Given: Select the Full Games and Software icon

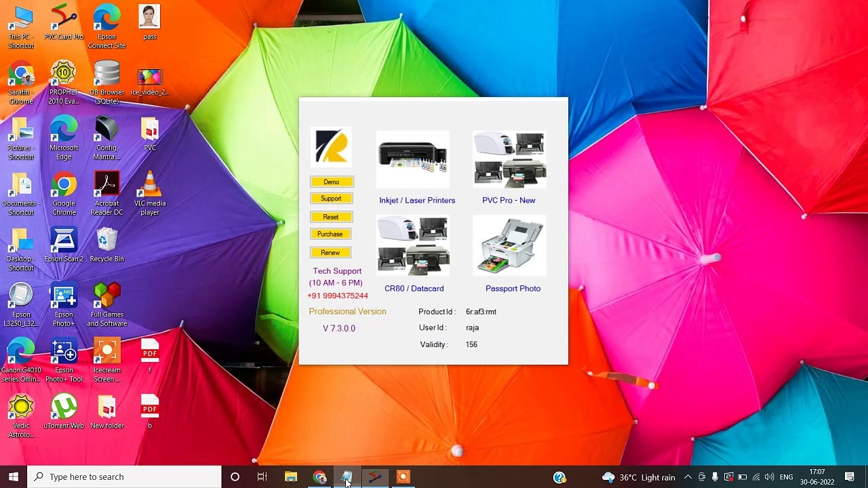Looking at the screenshot, I should (x=106, y=305).
